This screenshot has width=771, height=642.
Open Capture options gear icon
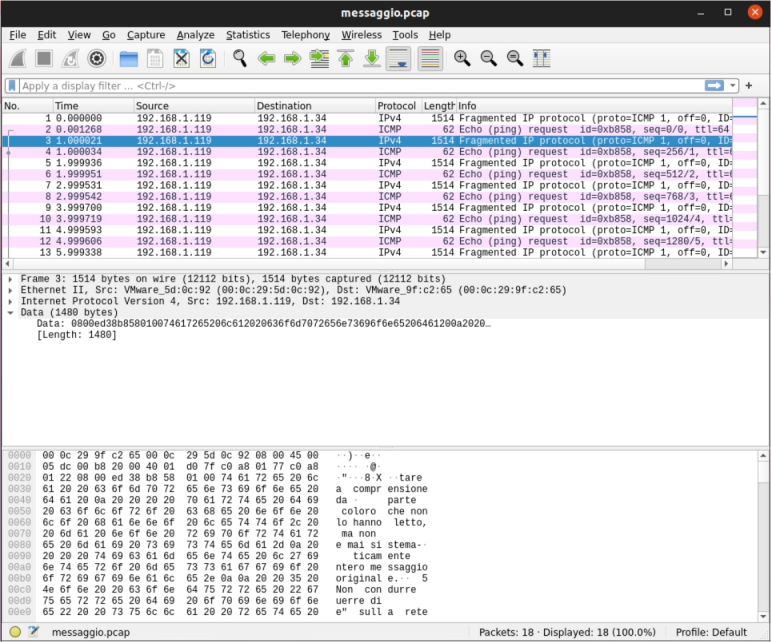[x=96, y=58]
